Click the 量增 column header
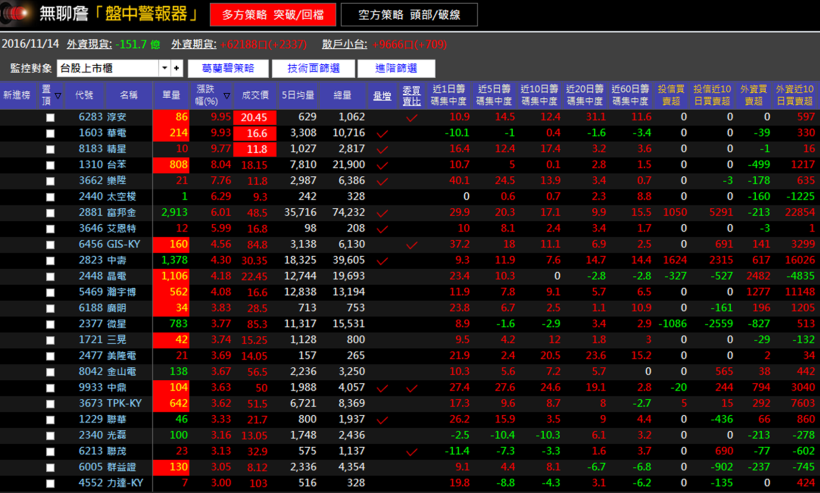The image size is (820, 493). tap(382, 95)
